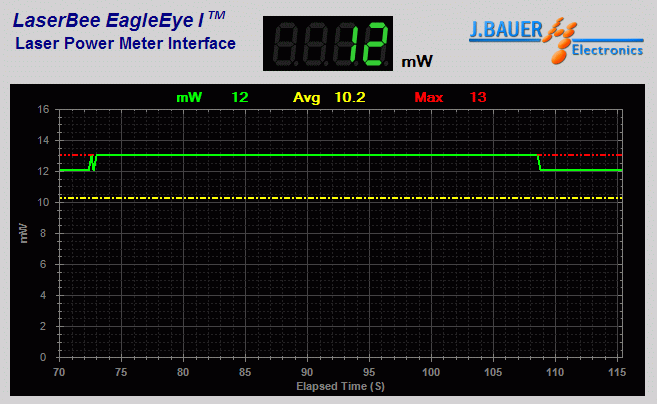Click the green trace's spike near 73 seconds
The image size is (657, 404).
point(93,162)
